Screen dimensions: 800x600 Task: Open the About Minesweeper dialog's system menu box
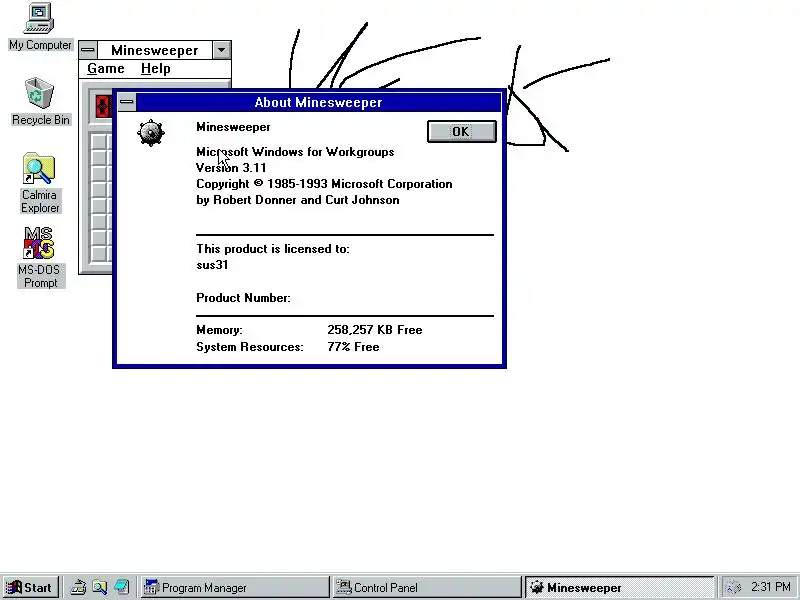point(127,102)
